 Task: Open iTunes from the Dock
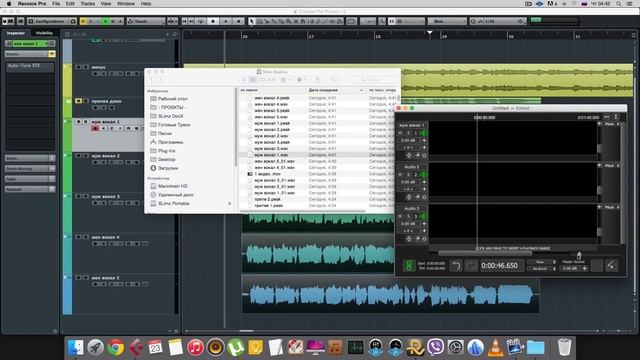196,347
